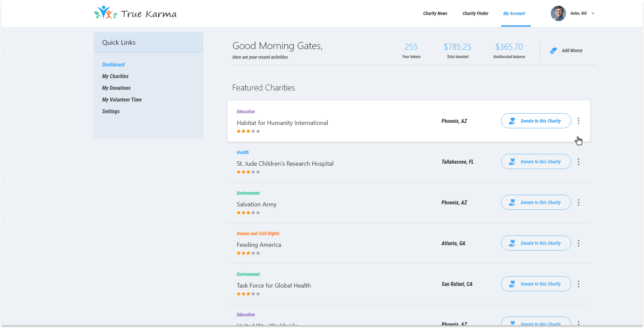
Task: View My Volunteer Time page
Action: pos(122,100)
